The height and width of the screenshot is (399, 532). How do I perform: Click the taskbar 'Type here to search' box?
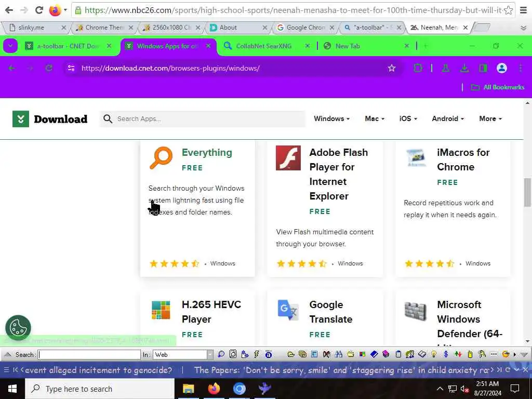coord(100,389)
